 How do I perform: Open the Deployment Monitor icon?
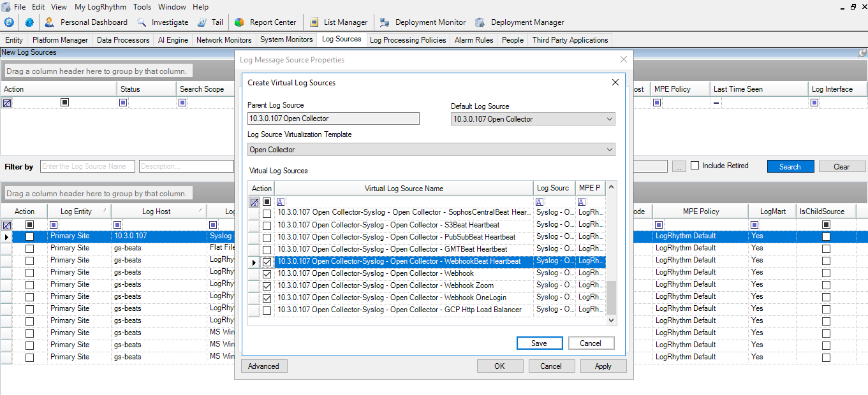(x=385, y=22)
